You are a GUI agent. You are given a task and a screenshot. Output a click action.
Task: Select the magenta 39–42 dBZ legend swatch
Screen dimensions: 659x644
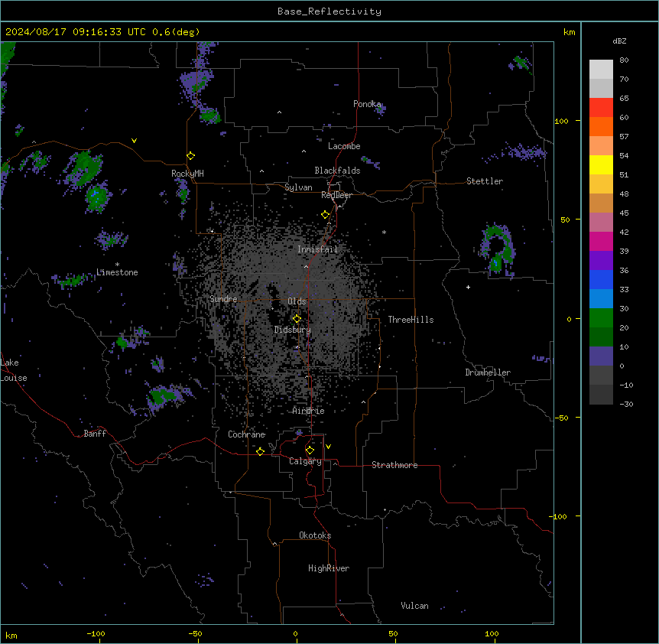click(x=601, y=241)
